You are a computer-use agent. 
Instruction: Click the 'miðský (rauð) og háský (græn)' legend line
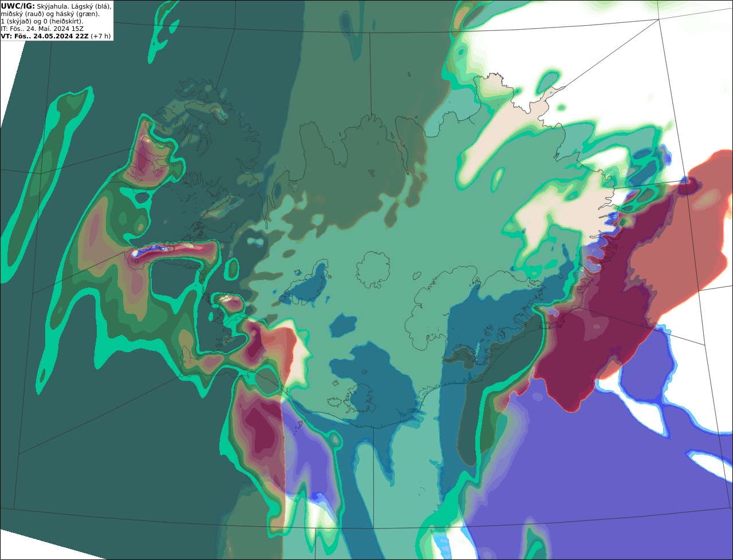click(50, 14)
